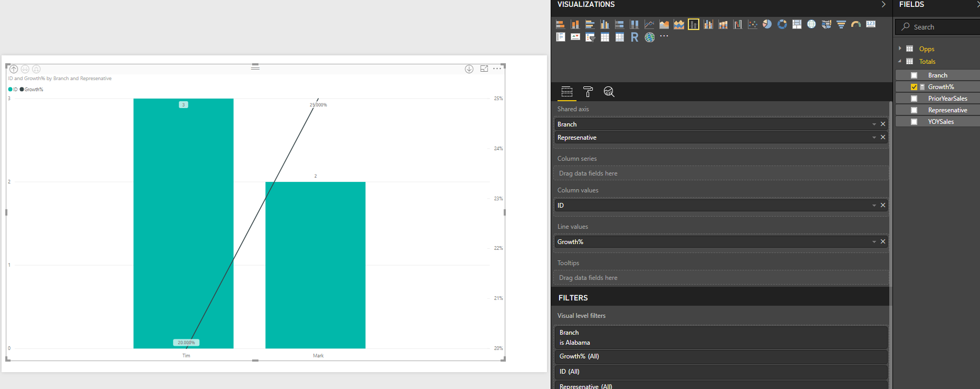Viewport: 980px width, 389px height.
Task: Select the donut chart visualization
Action: 782,24
